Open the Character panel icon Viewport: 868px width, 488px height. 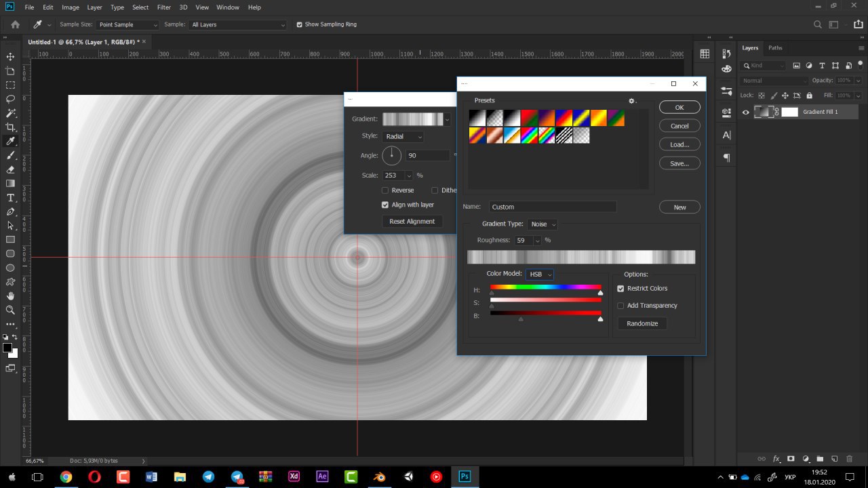726,135
